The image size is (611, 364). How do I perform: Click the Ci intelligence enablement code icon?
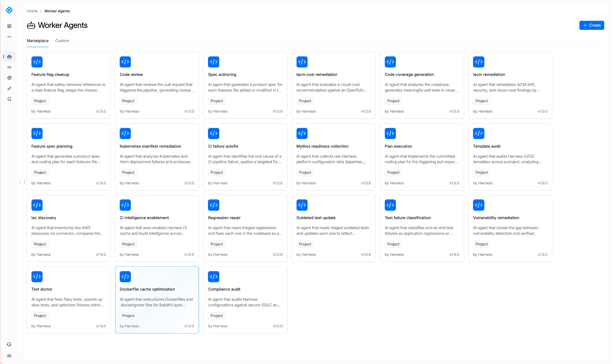125,205
